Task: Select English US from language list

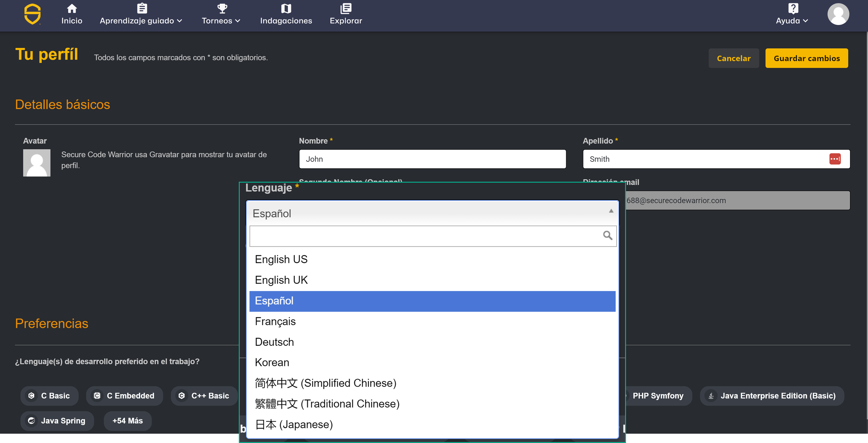Action: tap(432, 259)
